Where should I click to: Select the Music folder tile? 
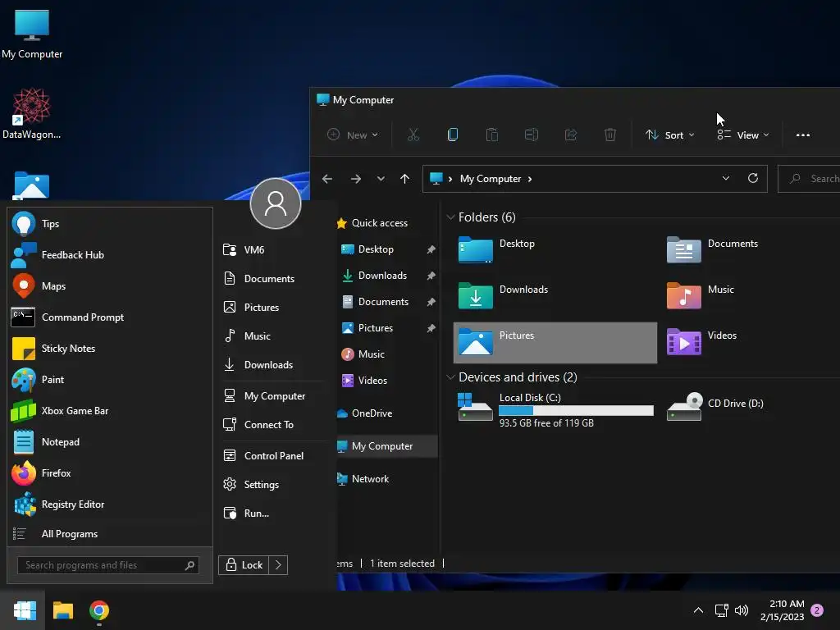pos(701,296)
